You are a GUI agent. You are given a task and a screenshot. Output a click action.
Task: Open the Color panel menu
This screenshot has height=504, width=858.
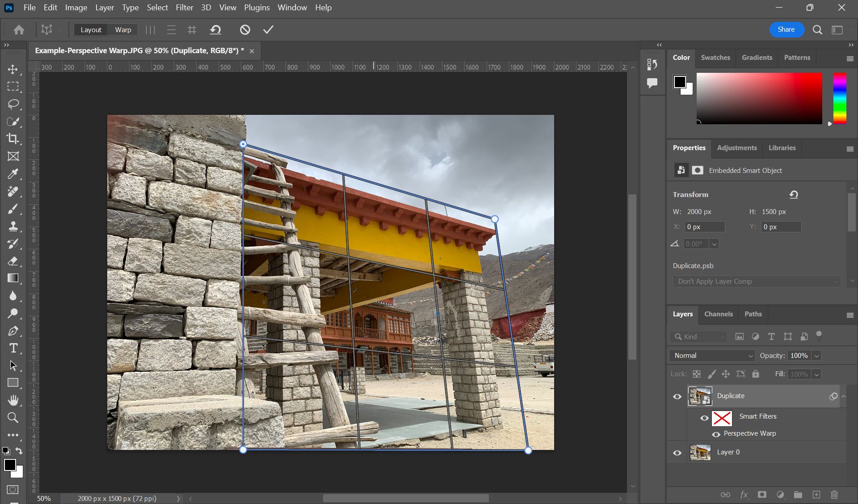pos(850,59)
